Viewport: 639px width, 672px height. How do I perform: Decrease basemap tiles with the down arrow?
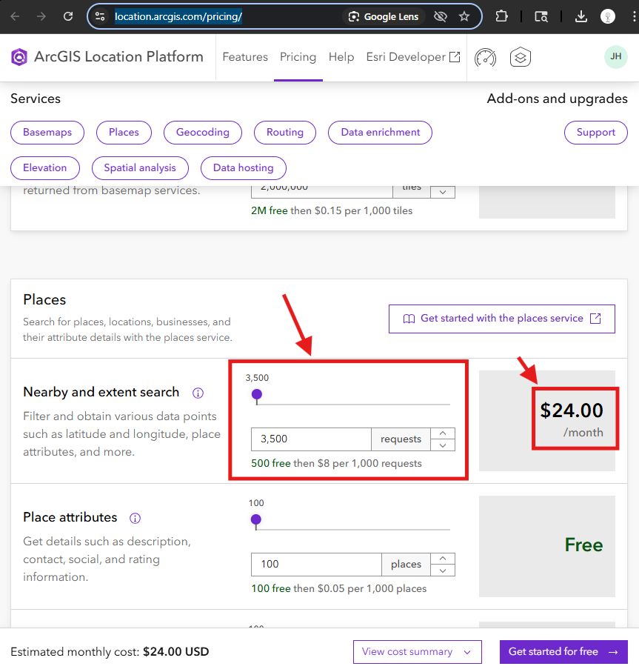coord(443,192)
